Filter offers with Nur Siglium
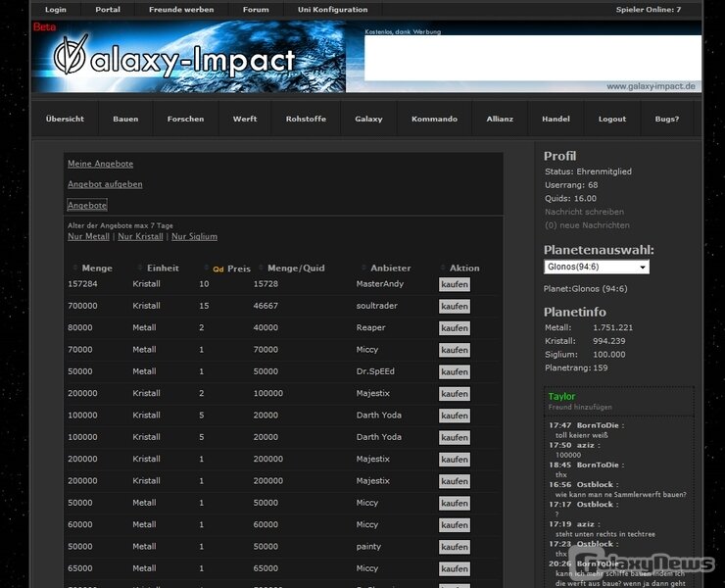The width and height of the screenshot is (725, 588). 194,236
